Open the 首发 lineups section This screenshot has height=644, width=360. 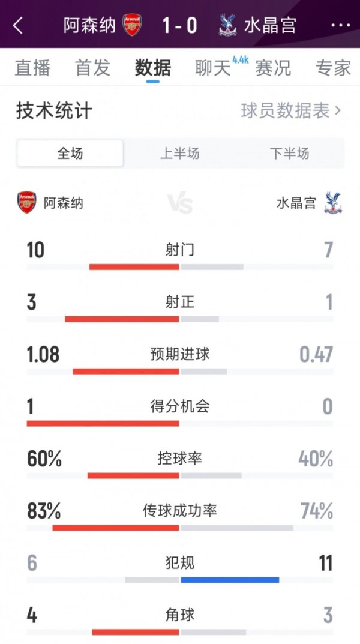coord(93,68)
